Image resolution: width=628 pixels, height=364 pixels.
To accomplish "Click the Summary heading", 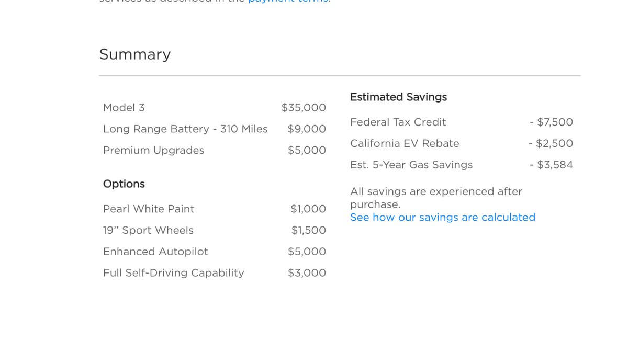I will 134,54.
